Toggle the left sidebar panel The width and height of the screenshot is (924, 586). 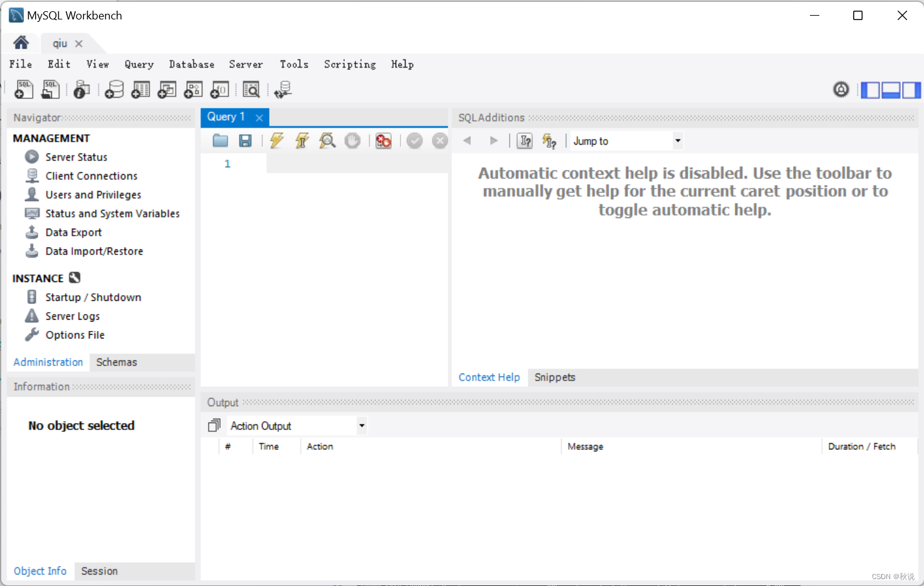pyautogui.click(x=871, y=90)
